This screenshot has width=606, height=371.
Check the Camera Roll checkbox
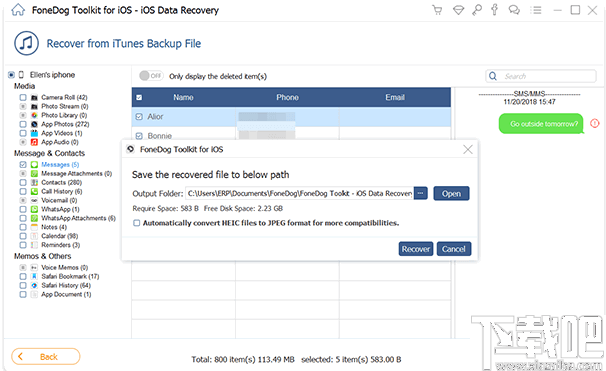pyautogui.click(x=23, y=97)
